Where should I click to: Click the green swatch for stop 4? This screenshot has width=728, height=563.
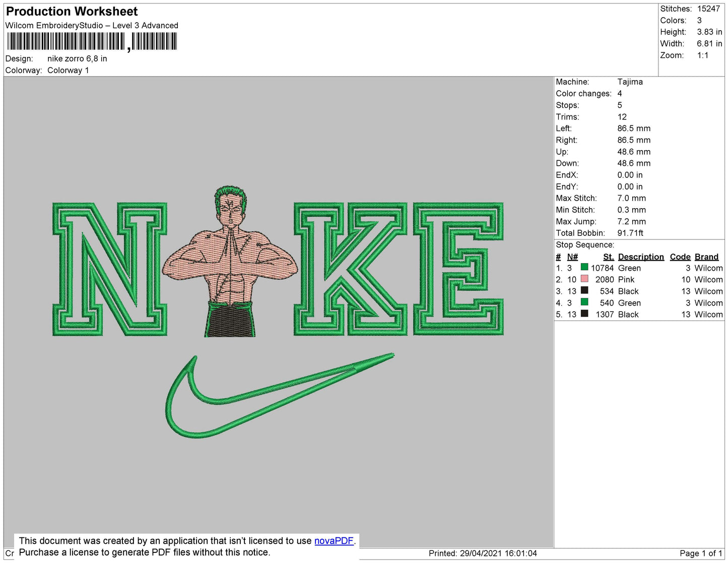click(584, 302)
